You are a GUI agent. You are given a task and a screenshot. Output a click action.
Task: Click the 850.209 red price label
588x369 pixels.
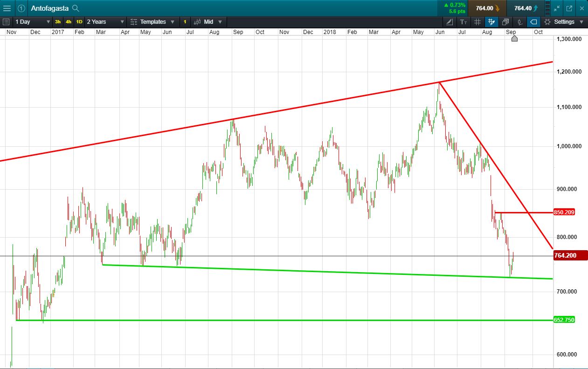click(564, 212)
